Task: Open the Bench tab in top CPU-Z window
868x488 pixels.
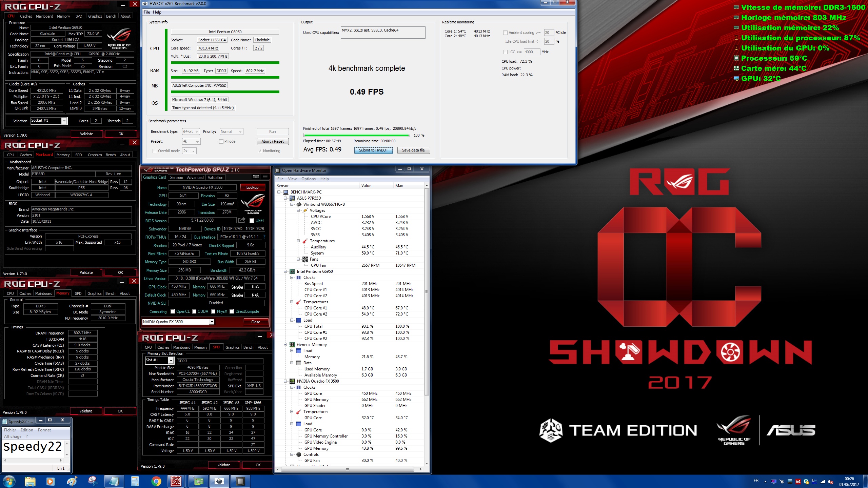Action: [111, 16]
